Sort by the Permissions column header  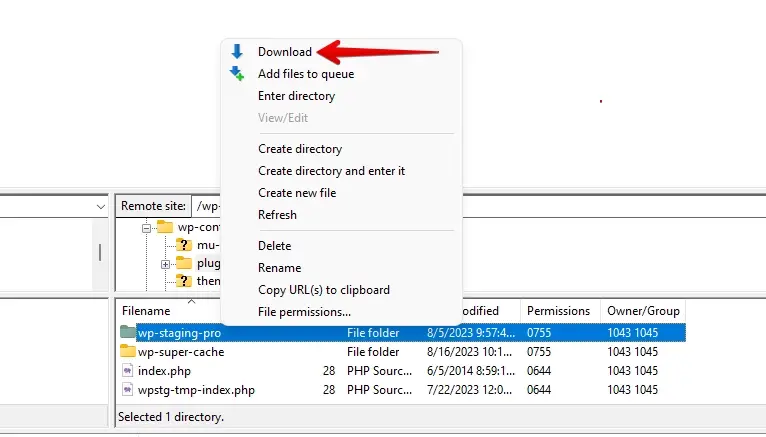pos(558,311)
